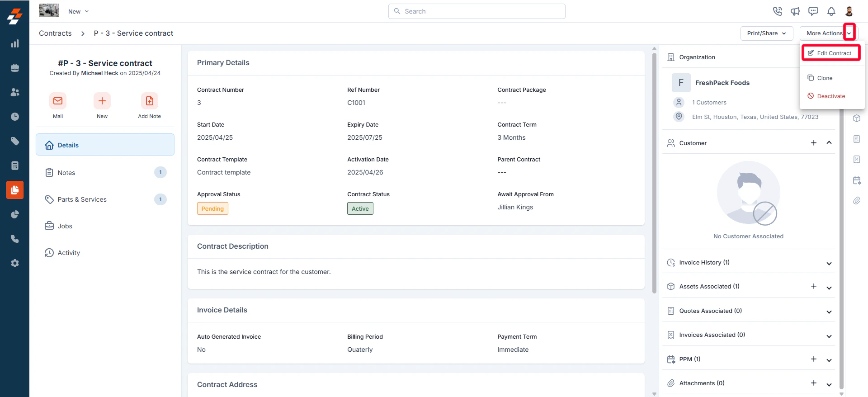Toggle the More Actions dropdown
Viewport: 868px width, 397px height.
829,33
